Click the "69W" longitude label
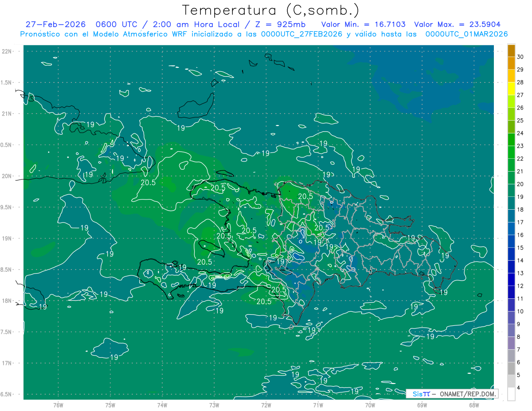 tap(422, 405)
